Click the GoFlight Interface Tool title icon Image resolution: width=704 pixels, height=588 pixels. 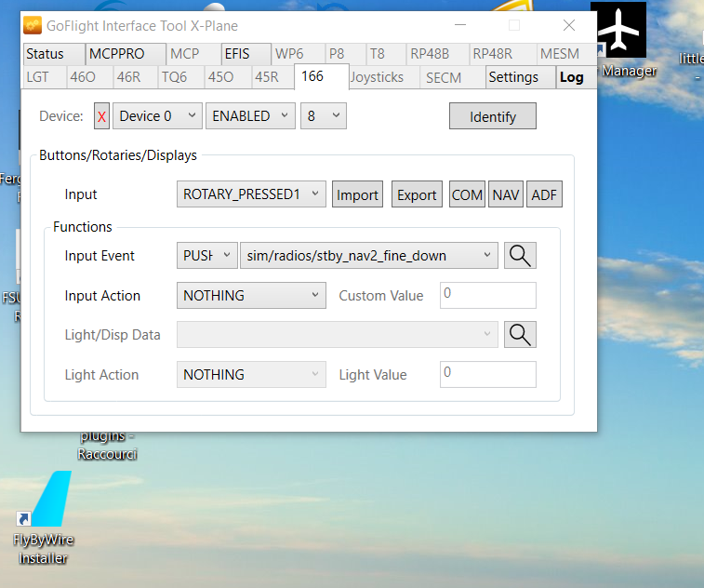pyautogui.click(x=33, y=26)
